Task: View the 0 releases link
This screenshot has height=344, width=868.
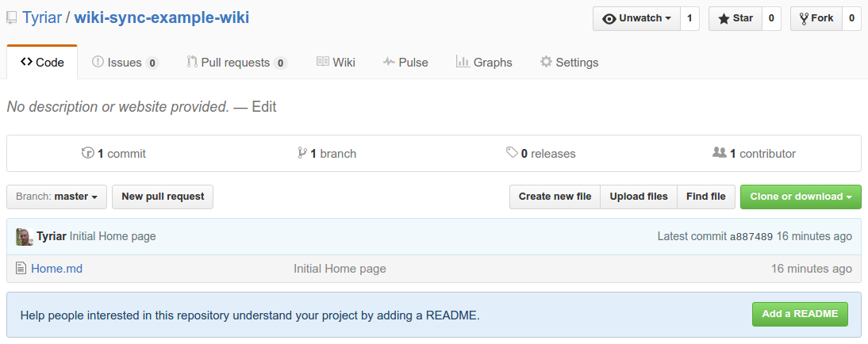Action: [541, 153]
